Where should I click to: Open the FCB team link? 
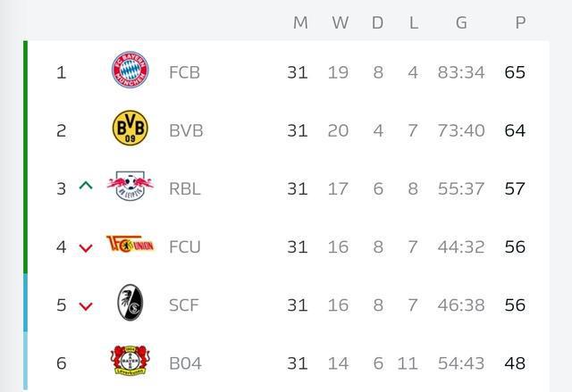184,72
